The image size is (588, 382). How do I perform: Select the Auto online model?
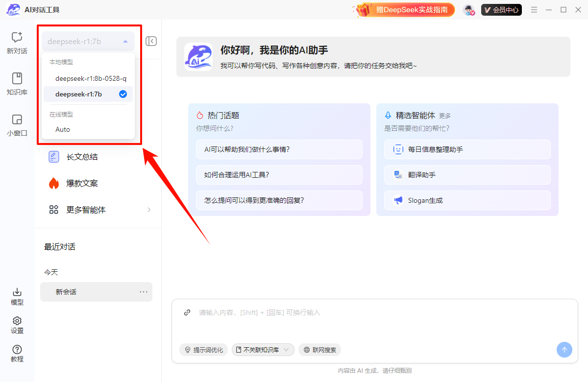tap(88, 129)
